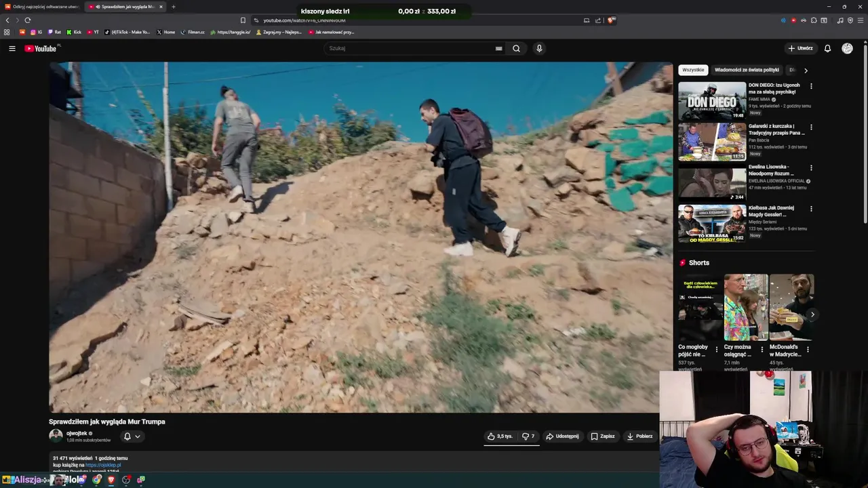Open options for Ewelina Lisowska video

(811, 167)
